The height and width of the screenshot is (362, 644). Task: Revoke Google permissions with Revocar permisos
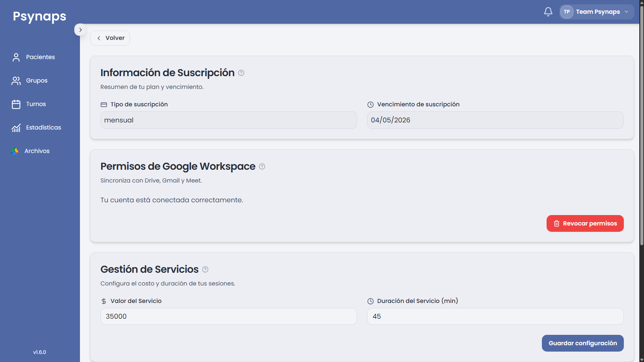585,223
